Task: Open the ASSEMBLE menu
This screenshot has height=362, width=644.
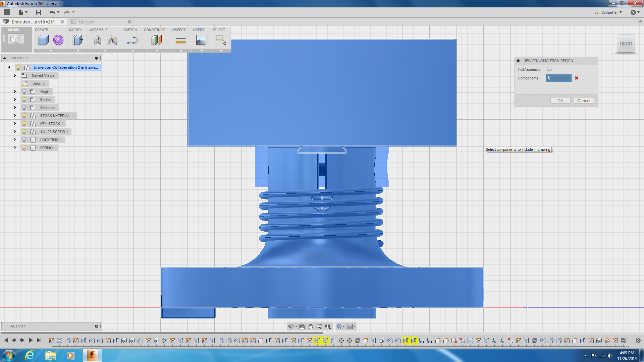Action: (x=98, y=30)
